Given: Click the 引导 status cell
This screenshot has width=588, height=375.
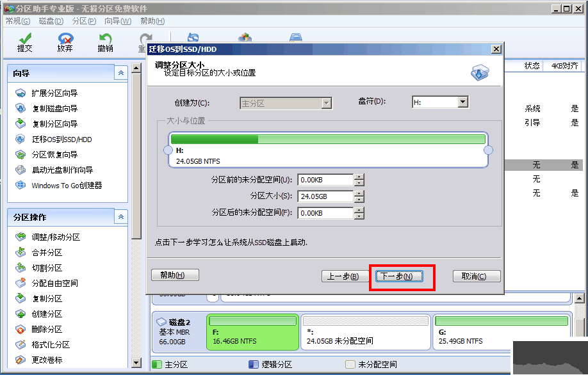Looking at the screenshot, I should [x=532, y=122].
